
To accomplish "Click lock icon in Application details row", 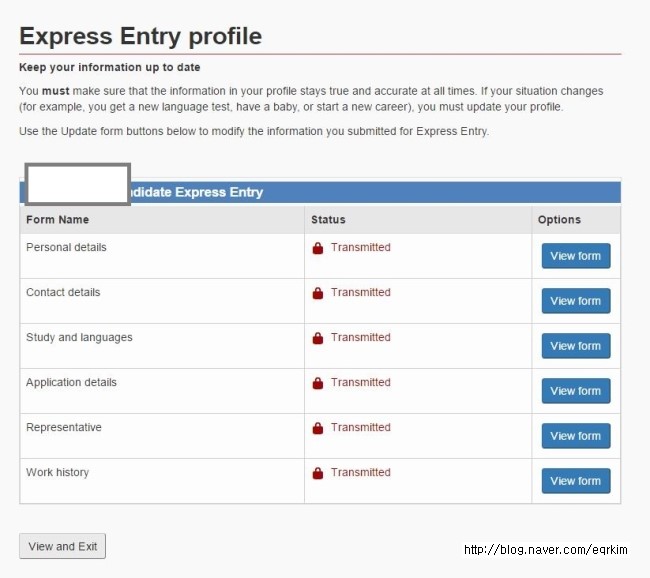I will 318,383.
